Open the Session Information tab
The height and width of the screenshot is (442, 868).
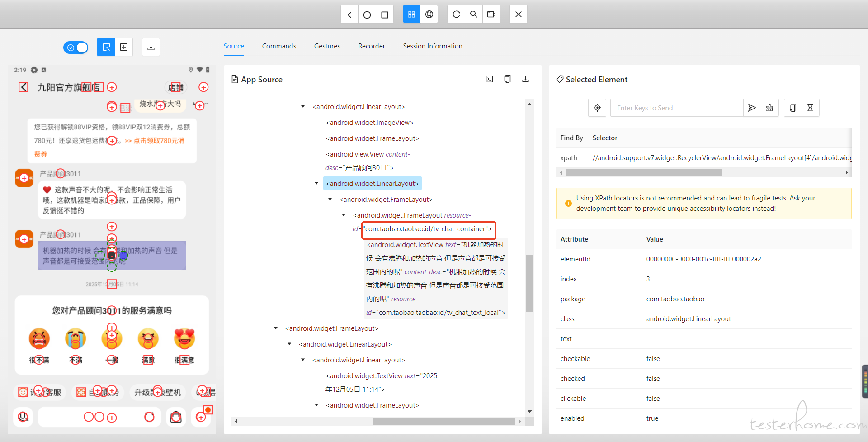pos(432,46)
